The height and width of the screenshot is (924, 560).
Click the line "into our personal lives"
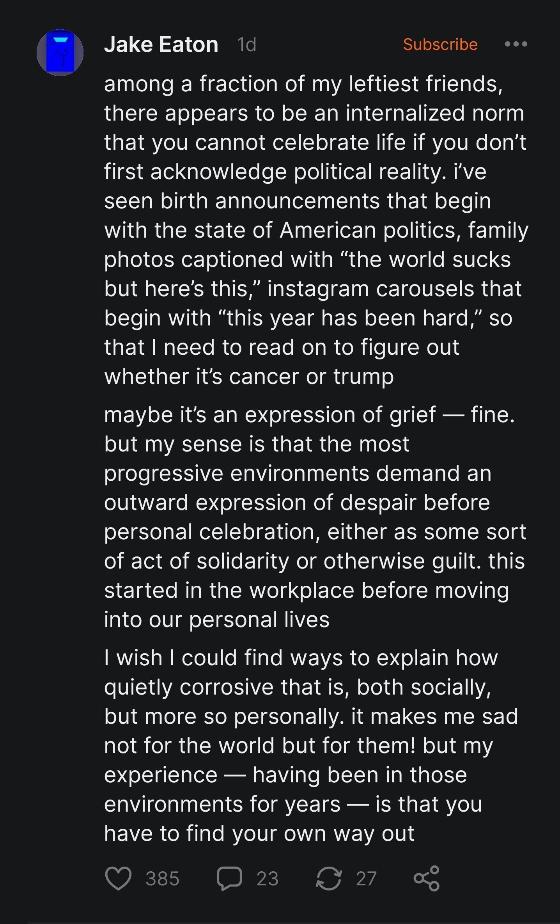217,620
